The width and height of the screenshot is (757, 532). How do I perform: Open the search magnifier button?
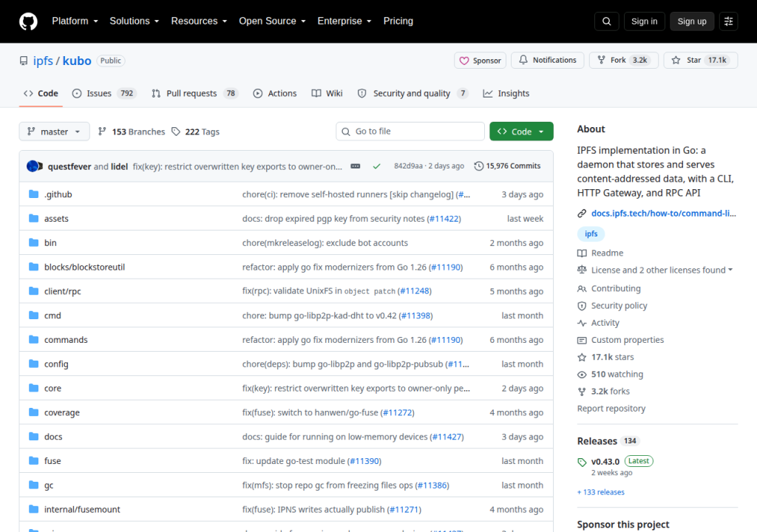point(606,21)
